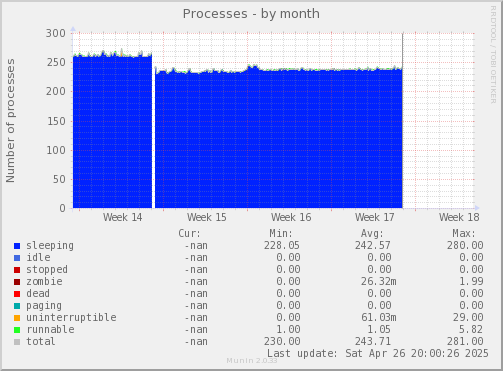Click the 0 y-axis tick label
503x371 pixels.
(62, 208)
